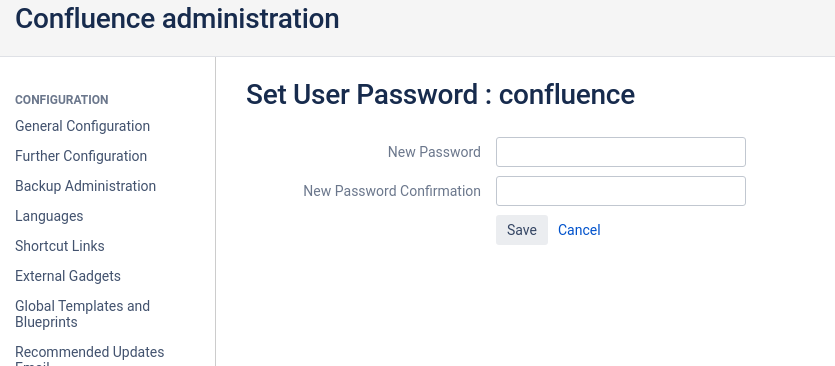The height and width of the screenshot is (366, 835).
Task: Navigate to External Gadgets
Action: pos(68,276)
